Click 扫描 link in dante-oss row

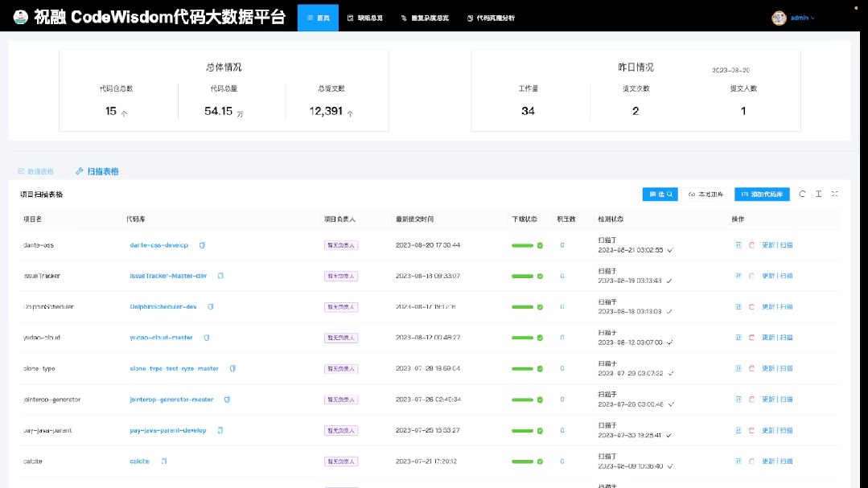point(786,245)
